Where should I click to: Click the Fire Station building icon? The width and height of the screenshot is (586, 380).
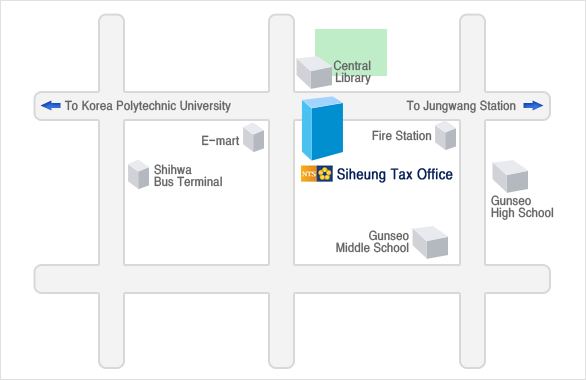click(x=445, y=135)
